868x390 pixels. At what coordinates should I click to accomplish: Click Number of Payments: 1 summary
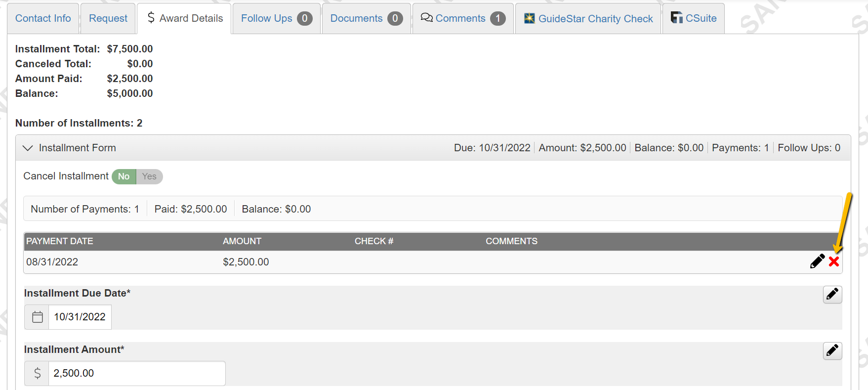[x=85, y=209]
